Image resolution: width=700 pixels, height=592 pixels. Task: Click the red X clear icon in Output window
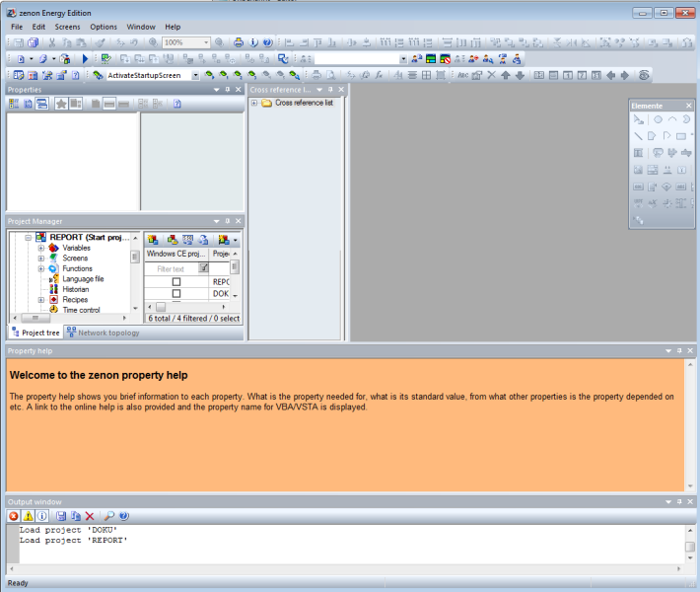point(90,516)
